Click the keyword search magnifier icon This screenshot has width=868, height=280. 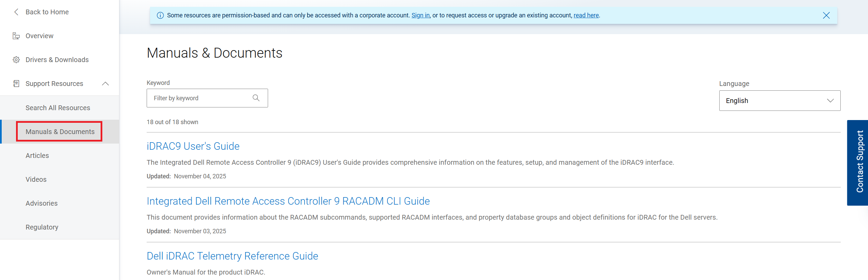click(256, 98)
